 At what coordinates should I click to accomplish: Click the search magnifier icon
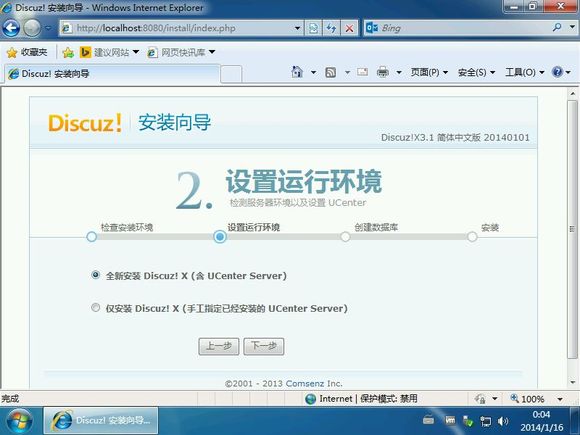click(557, 27)
